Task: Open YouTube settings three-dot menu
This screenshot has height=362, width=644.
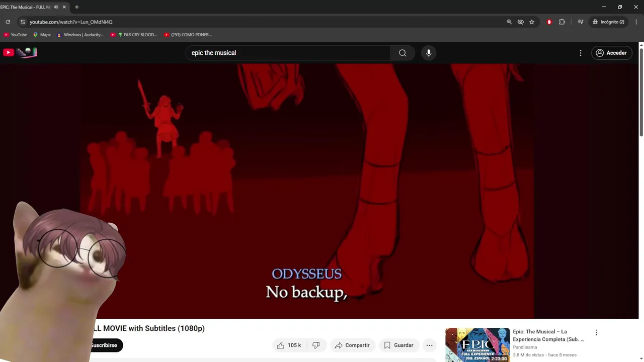Action: pyautogui.click(x=581, y=53)
